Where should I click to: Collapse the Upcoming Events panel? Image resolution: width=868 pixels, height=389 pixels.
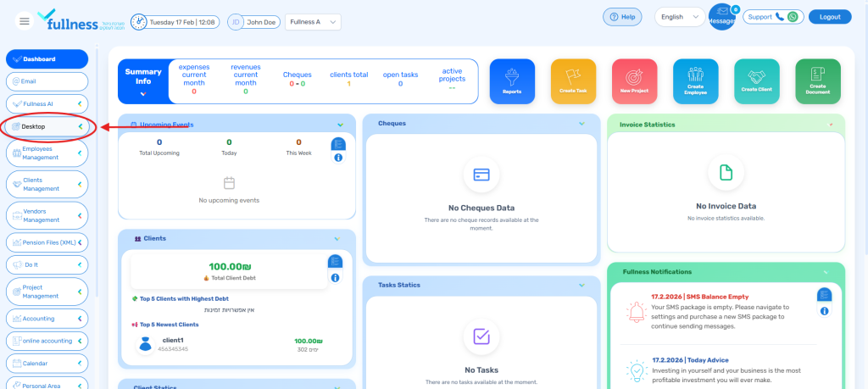(x=340, y=125)
